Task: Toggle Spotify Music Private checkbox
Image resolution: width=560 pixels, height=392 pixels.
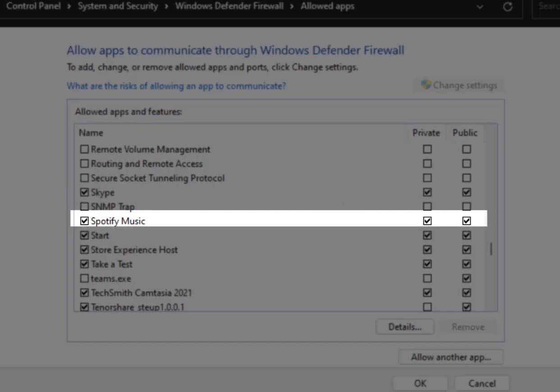Action: click(x=427, y=221)
